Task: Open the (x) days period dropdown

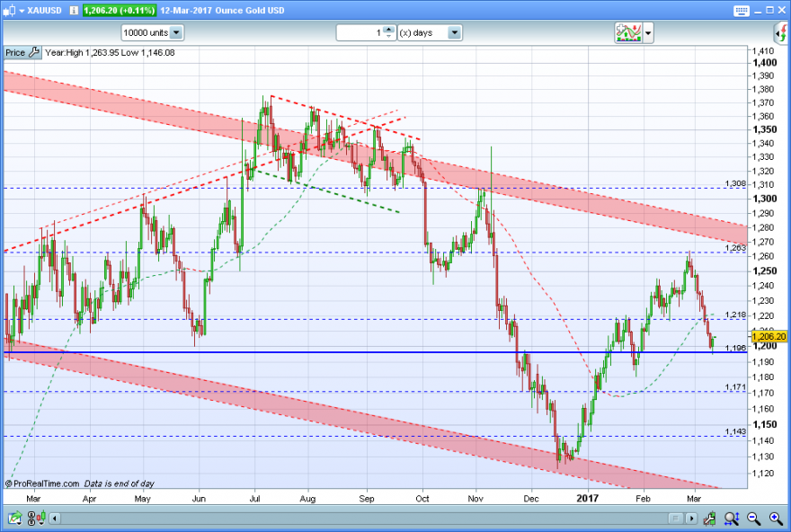Action: click(x=430, y=32)
